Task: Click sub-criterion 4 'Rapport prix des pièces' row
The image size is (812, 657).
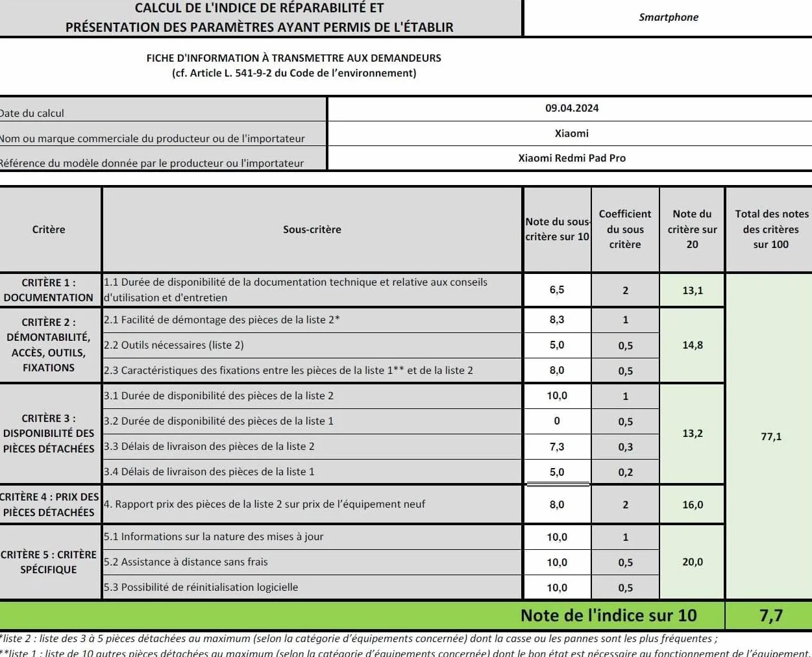Action: 312,504
